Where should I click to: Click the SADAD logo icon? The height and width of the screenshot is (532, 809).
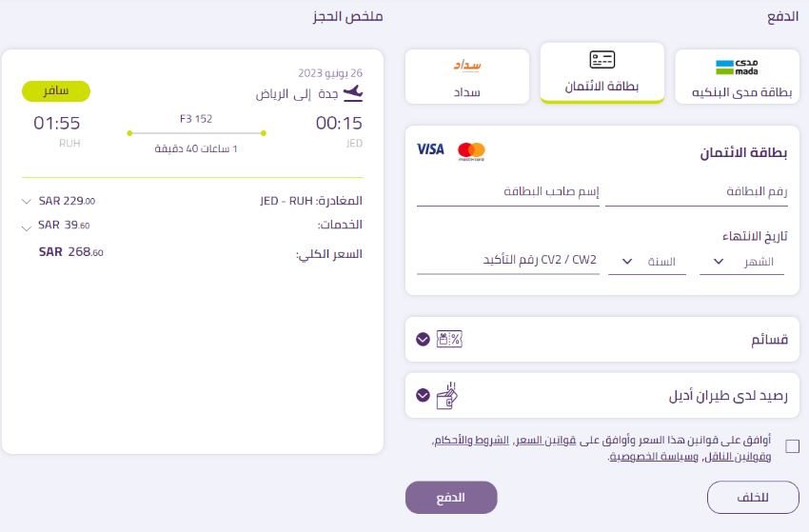[467, 66]
